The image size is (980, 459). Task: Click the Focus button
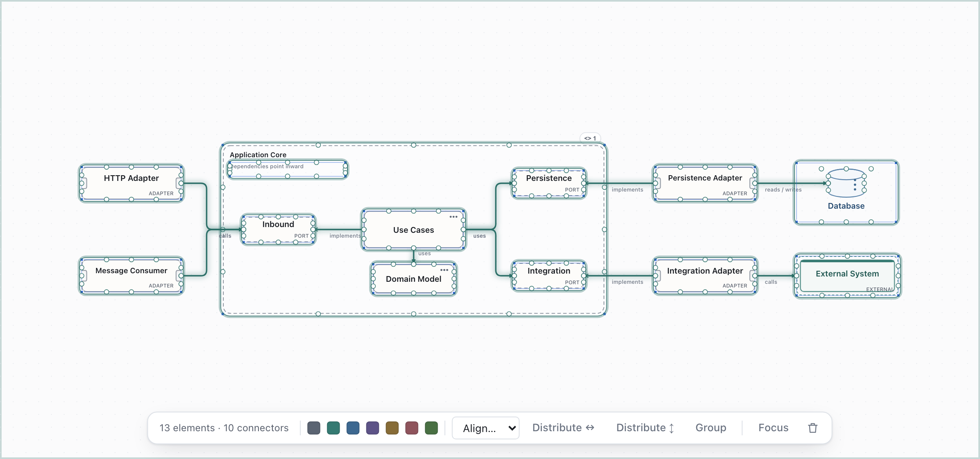click(773, 428)
